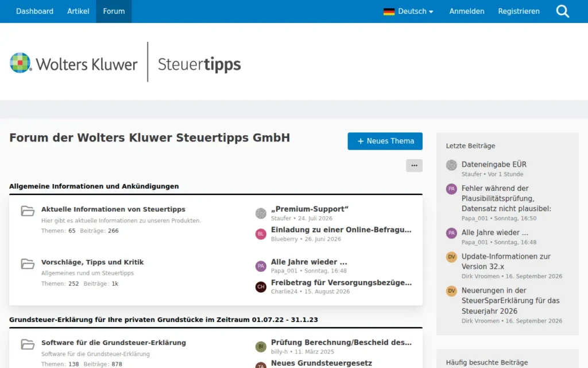The height and width of the screenshot is (368, 588).
Task: Click DV avatar beside Update-Informationen zur Version 32.x
Action: click(x=451, y=257)
